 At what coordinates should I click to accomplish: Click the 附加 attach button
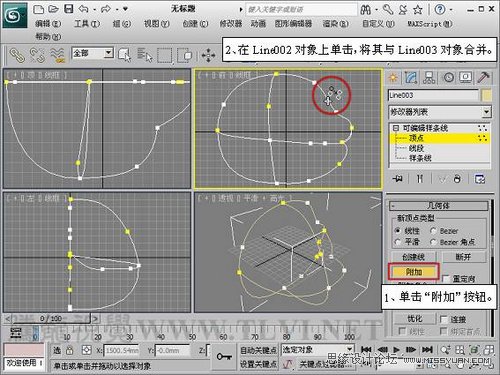[x=414, y=272]
